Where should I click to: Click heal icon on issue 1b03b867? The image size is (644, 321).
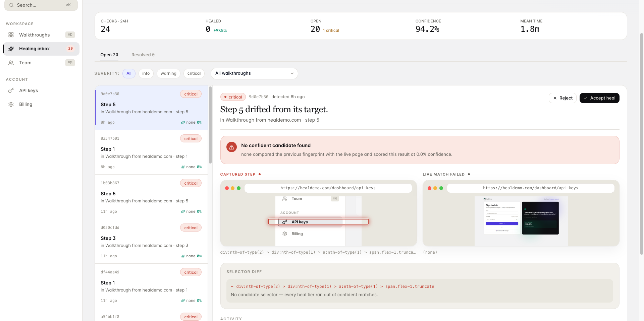[x=183, y=211]
